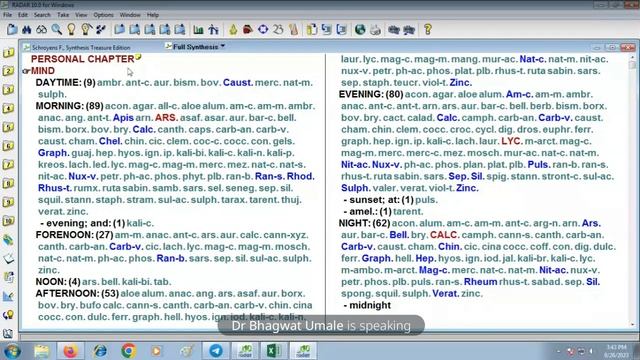Click the families figure icon beside the chart

(213, 29)
